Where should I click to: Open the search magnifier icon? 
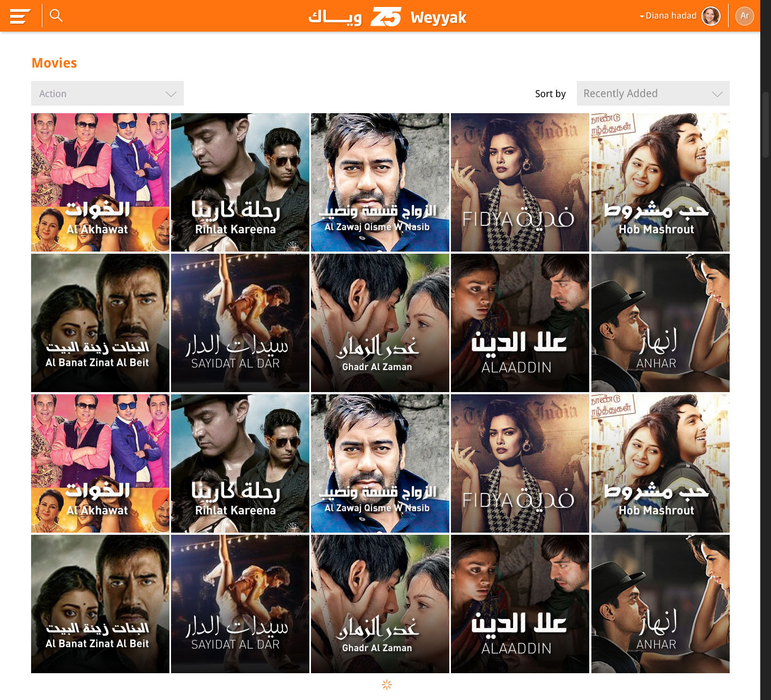(x=56, y=16)
